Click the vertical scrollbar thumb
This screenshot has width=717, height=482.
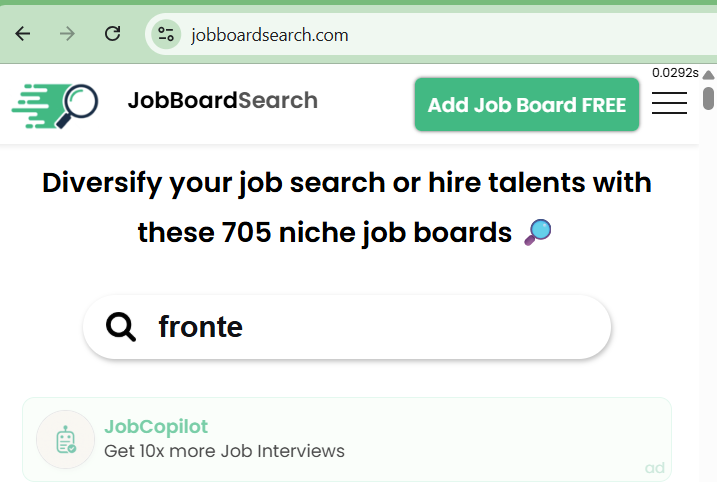coord(708,98)
